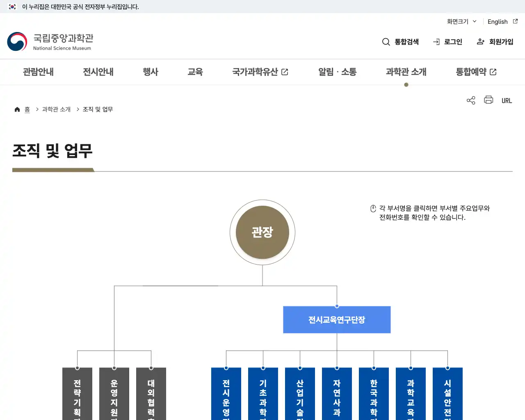Click 과학관 소개 in the breadcrumb

point(56,109)
